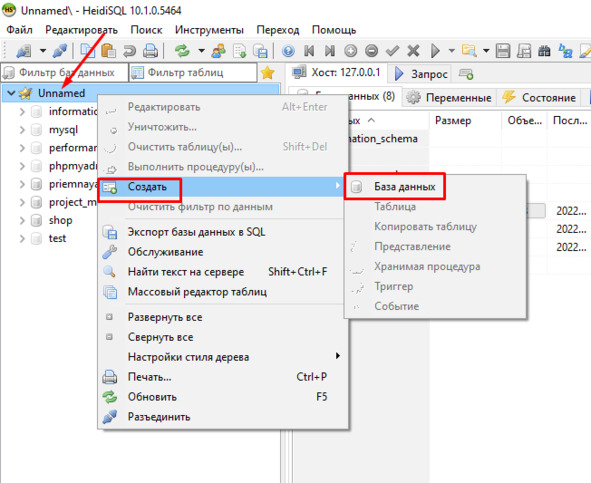Open the user manager toolbar icon

coord(219,51)
